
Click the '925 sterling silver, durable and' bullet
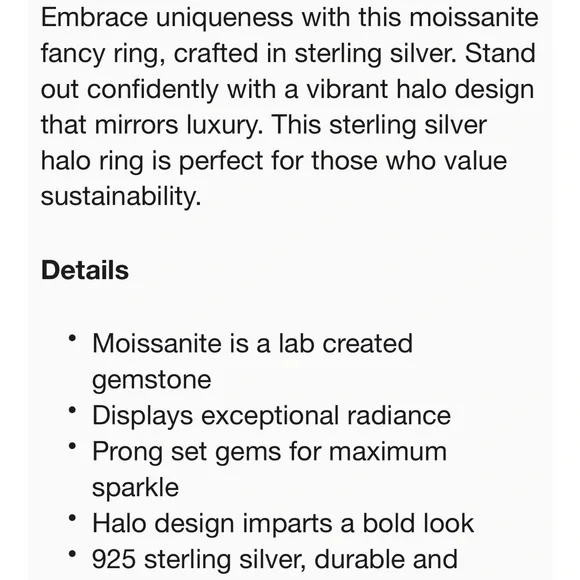275,559
